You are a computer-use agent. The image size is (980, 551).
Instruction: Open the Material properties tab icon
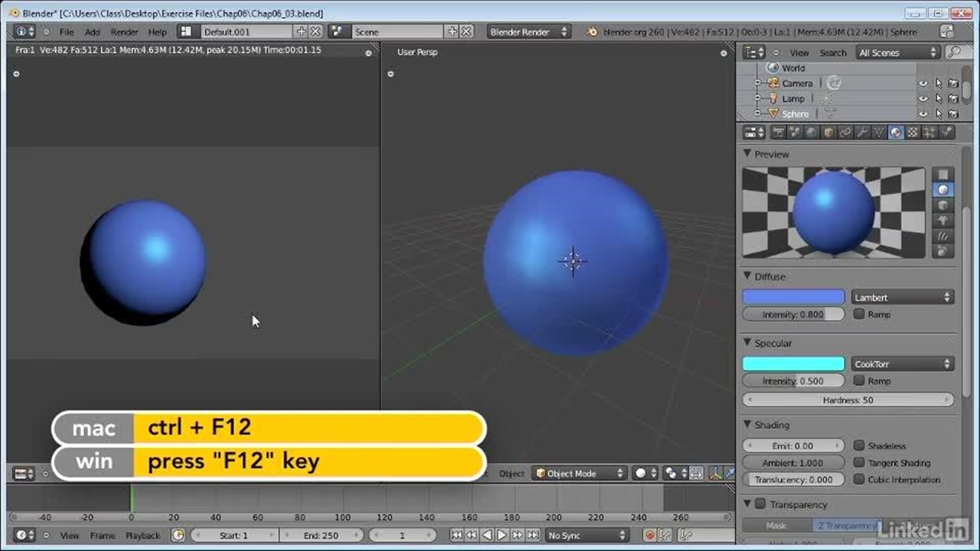pos(896,132)
